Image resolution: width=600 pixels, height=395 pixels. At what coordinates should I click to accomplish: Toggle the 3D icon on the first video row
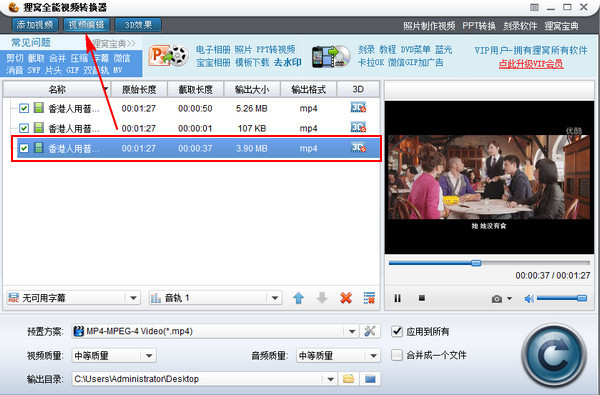coord(358,108)
